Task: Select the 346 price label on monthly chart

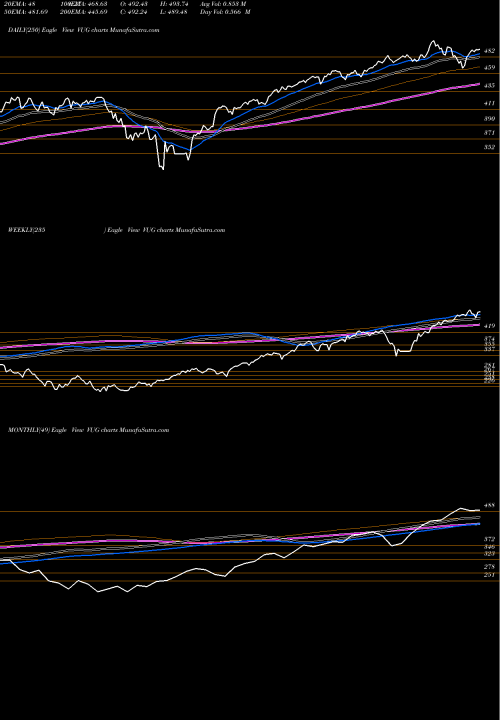Action: 489,547
